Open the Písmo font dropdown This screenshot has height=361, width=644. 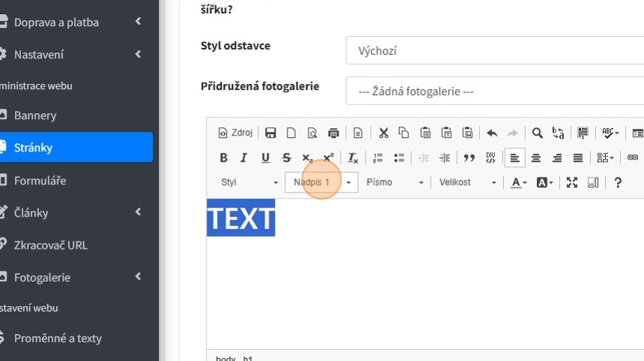tap(395, 183)
